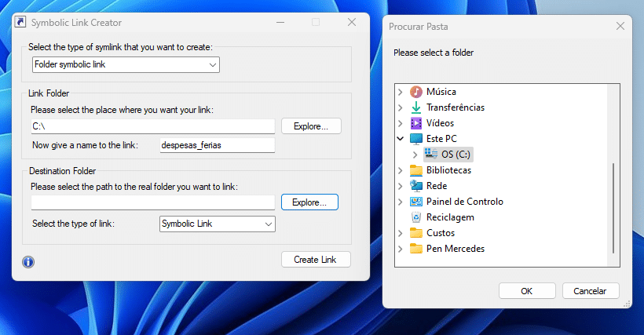Expand the Vídeos tree node
This screenshot has height=335, width=644.
(401, 123)
